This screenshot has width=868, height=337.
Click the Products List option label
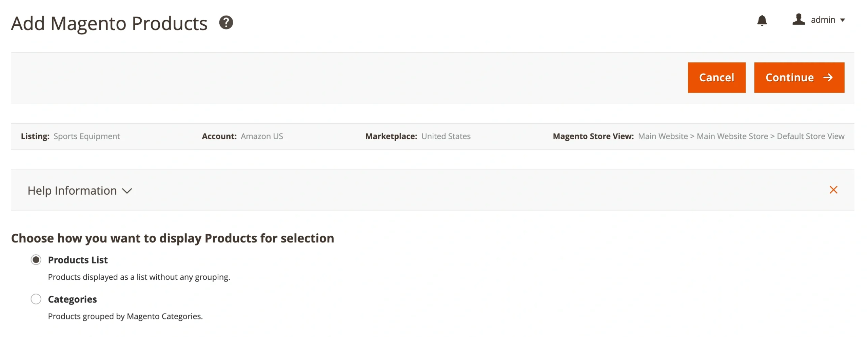click(78, 260)
